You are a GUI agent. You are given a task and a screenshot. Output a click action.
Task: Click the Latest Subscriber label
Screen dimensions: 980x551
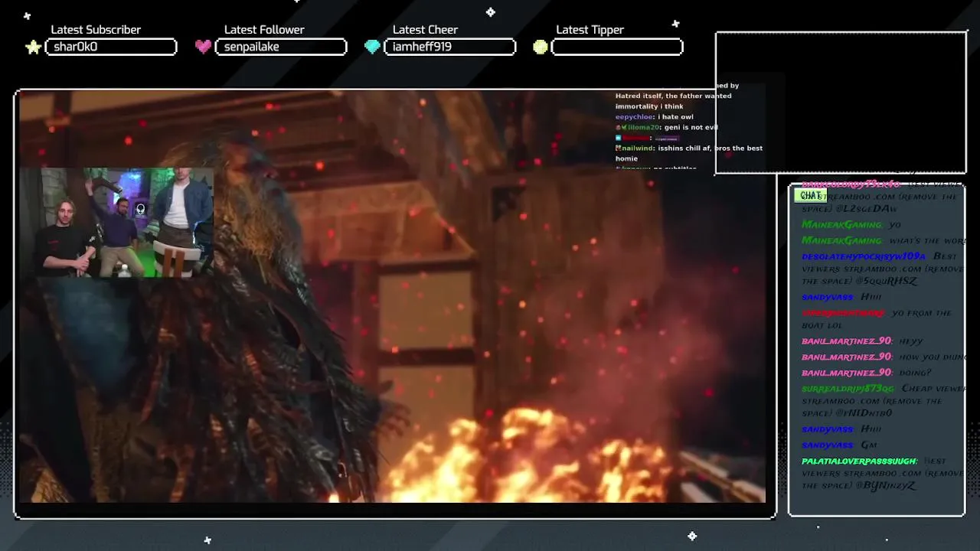[96, 30]
